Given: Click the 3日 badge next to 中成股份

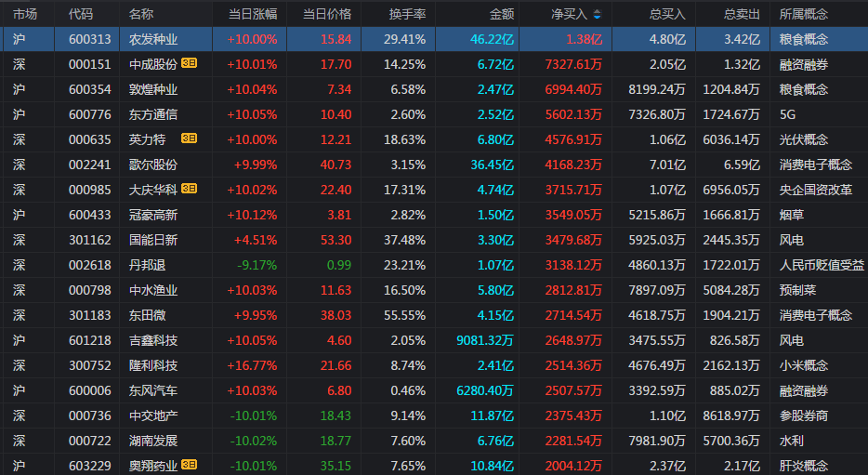Looking at the screenshot, I should (189, 63).
